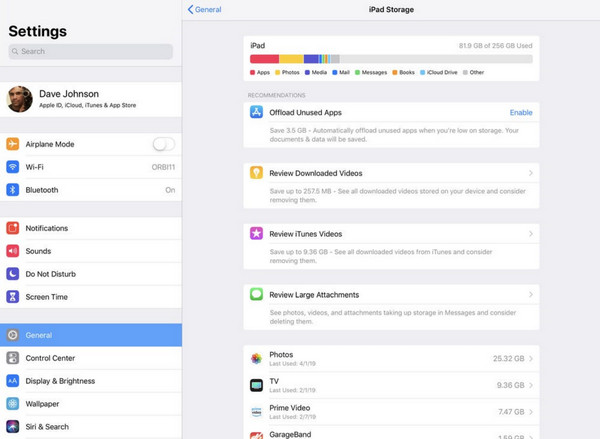Tap the lightbulb icon for Downloaded Videos
Viewport: 600px width, 439px height.
coord(256,173)
